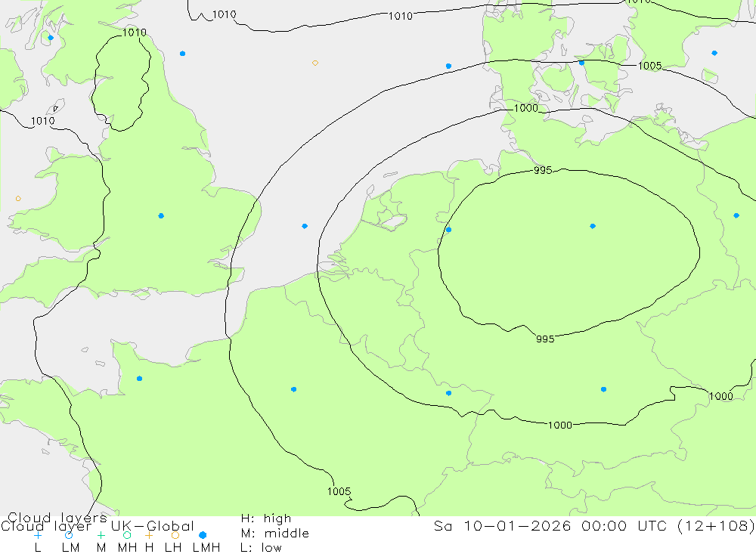Click the 'LH' legend label text
This screenshot has height=554, width=756.
coord(173,548)
